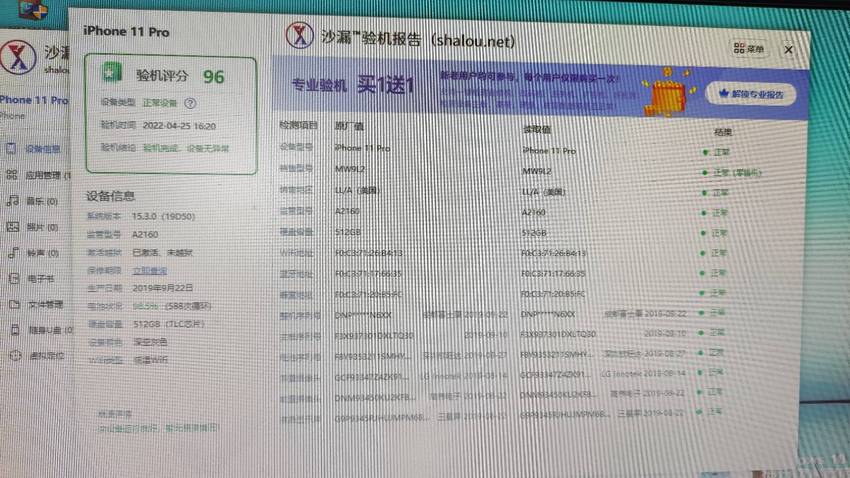This screenshot has width=850, height=478.
Task: Click the Shalou hourglass logo in sidebar
Action: click(18, 57)
